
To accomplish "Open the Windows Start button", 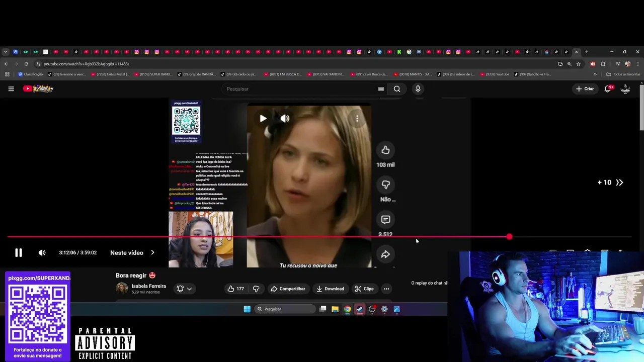I will coord(247,309).
